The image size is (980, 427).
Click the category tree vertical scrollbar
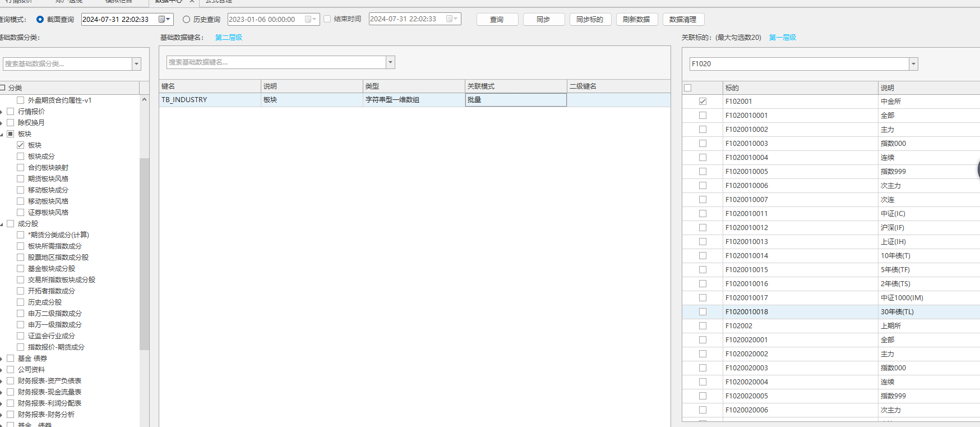click(144, 254)
